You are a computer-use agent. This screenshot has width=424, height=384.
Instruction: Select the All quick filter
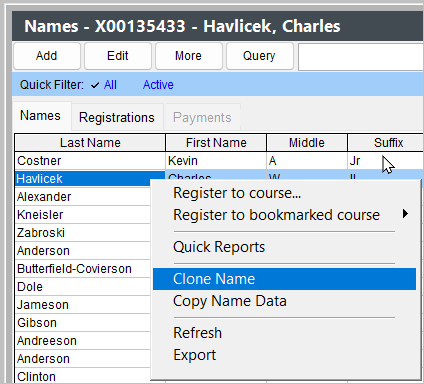(x=110, y=85)
